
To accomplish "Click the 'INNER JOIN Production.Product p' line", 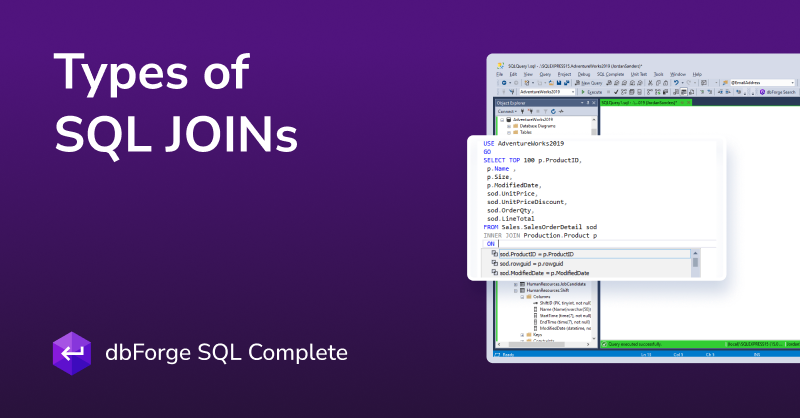I will (x=540, y=236).
